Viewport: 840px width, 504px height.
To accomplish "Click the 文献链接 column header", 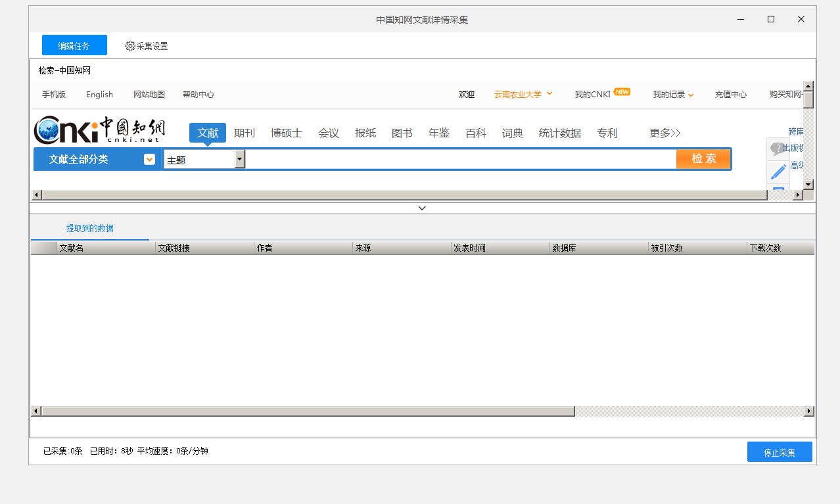I will pos(204,248).
